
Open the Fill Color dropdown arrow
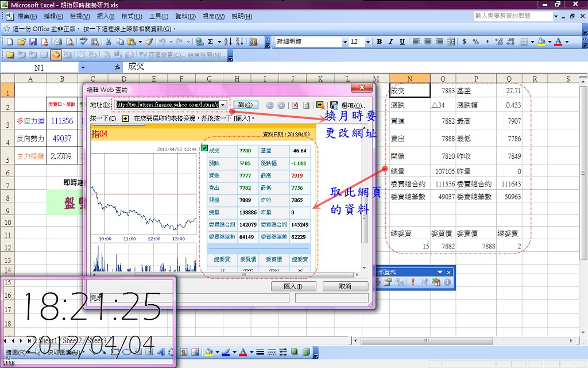(550, 41)
